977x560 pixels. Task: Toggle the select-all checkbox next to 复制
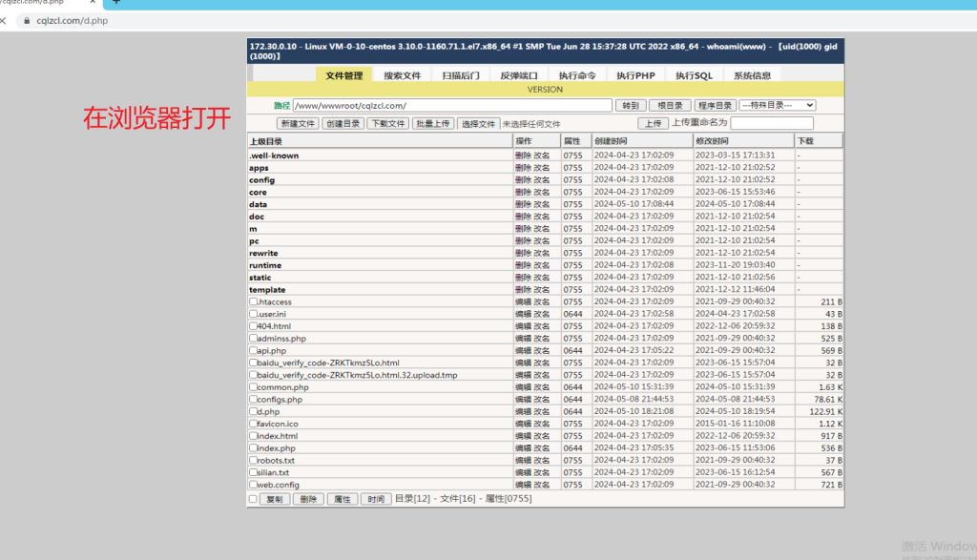(x=253, y=499)
